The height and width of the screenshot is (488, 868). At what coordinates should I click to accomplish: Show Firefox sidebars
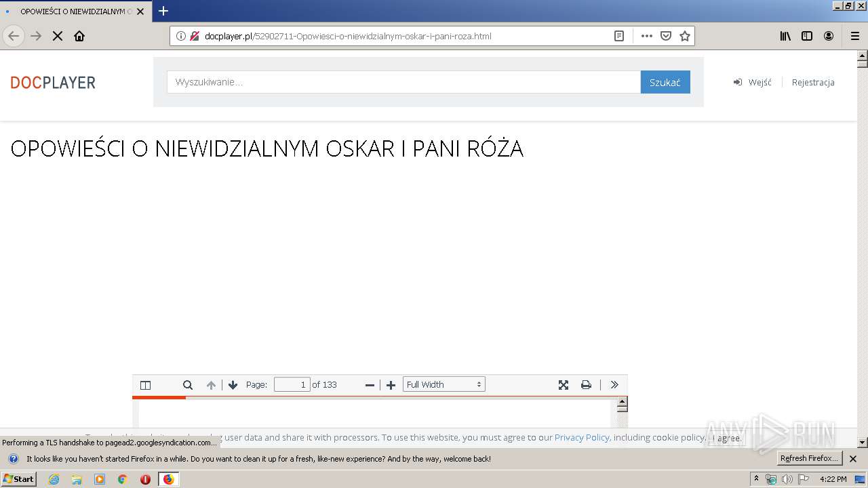[x=807, y=36]
